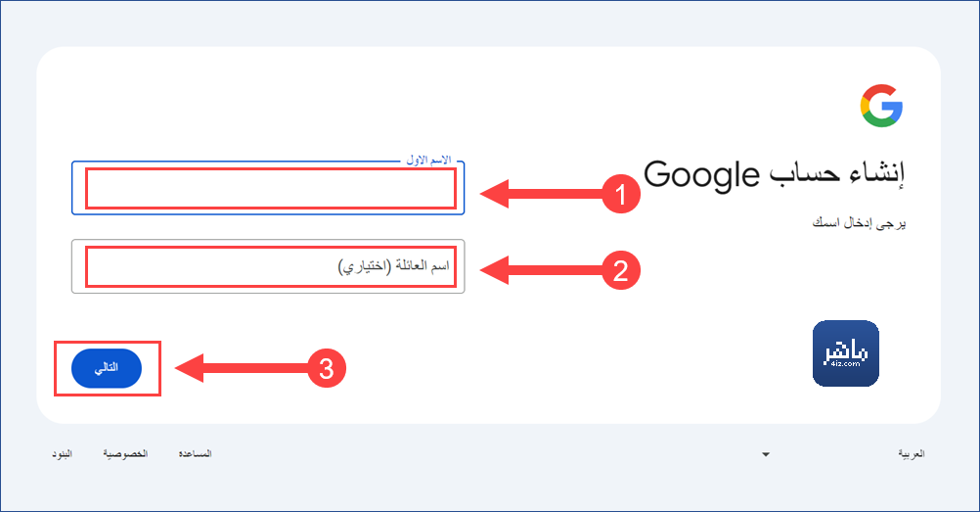Viewport: 980px width, 512px height.
Task: Select the العربية language label
Action: tap(912, 454)
